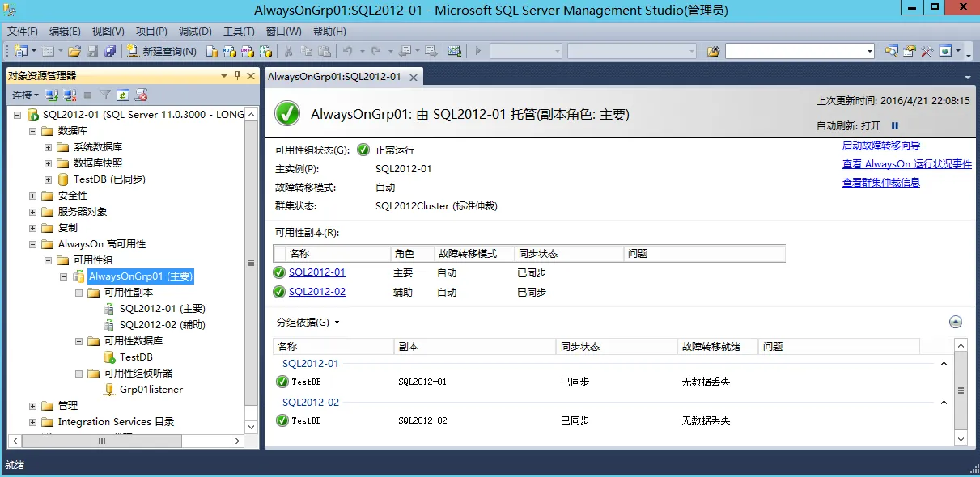Click the Start debugging play icon
The image size is (980, 477).
pos(478,51)
